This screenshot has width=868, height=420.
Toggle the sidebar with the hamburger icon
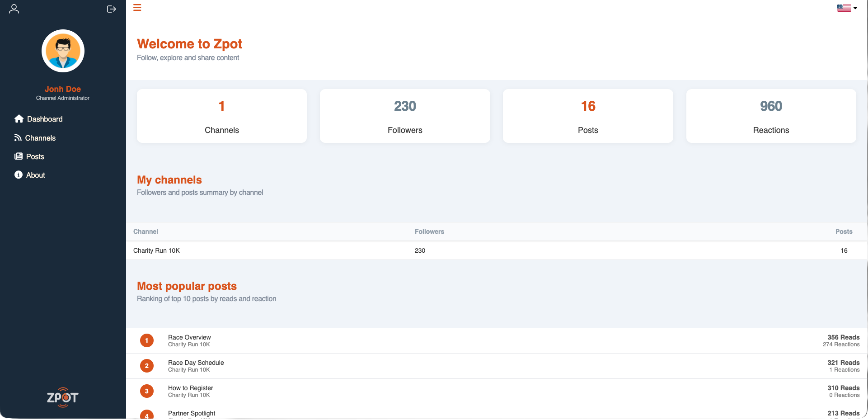pyautogui.click(x=137, y=8)
